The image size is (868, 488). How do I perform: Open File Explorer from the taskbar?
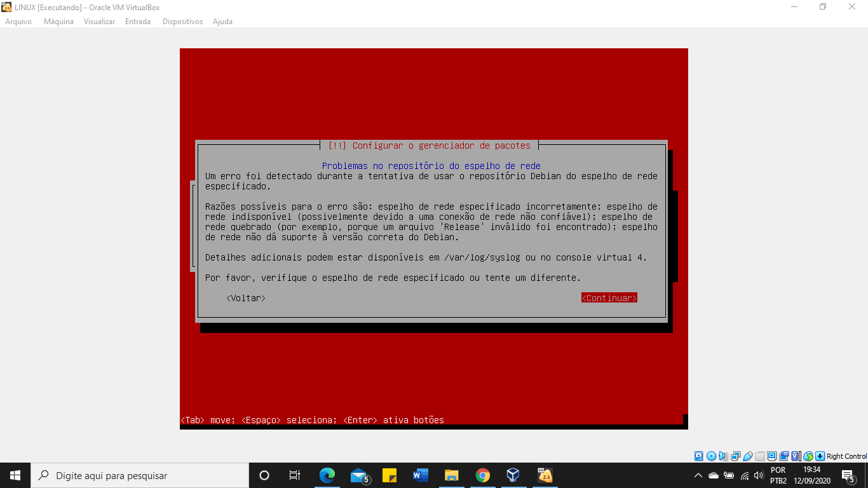451,475
